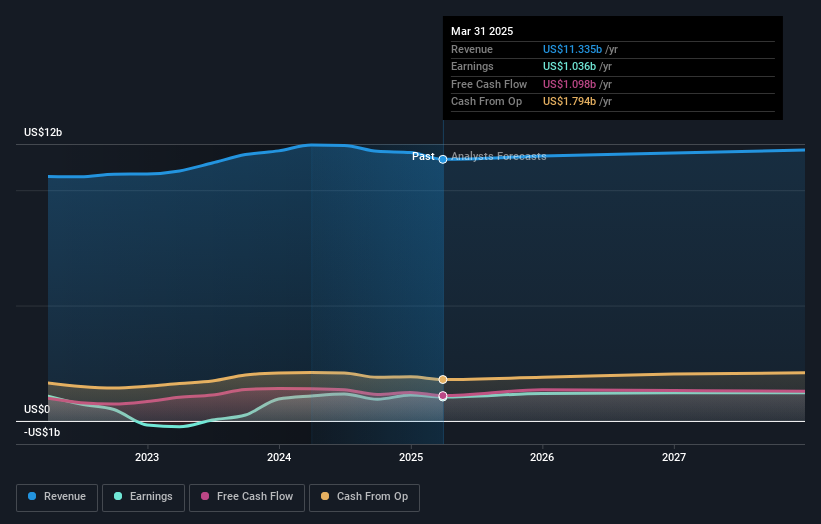Select the 2027 x-axis label
The width and height of the screenshot is (821, 524).
[x=674, y=458]
